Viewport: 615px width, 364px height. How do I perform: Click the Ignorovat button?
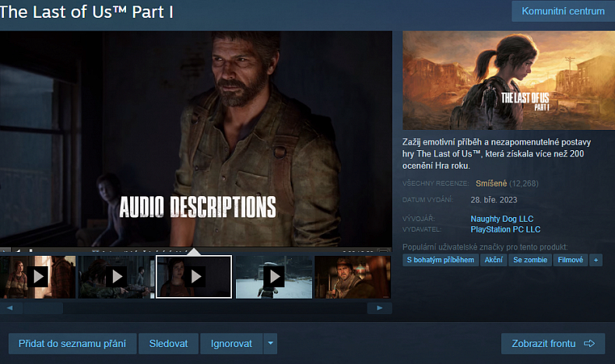pyautogui.click(x=231, y=344)
